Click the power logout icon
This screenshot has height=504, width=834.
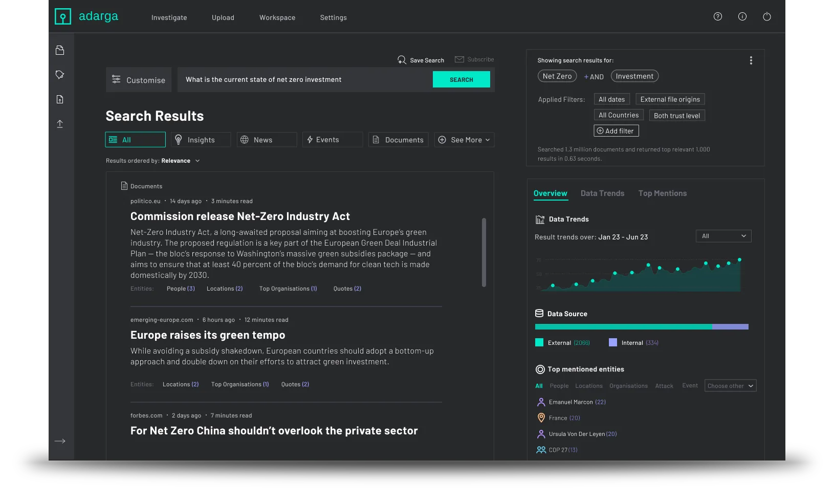767,16
